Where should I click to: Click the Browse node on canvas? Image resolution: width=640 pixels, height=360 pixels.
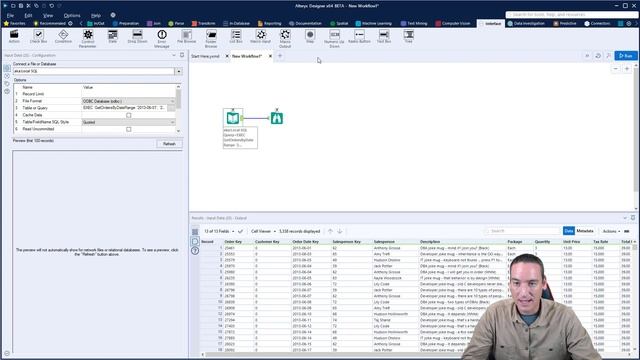277,118
